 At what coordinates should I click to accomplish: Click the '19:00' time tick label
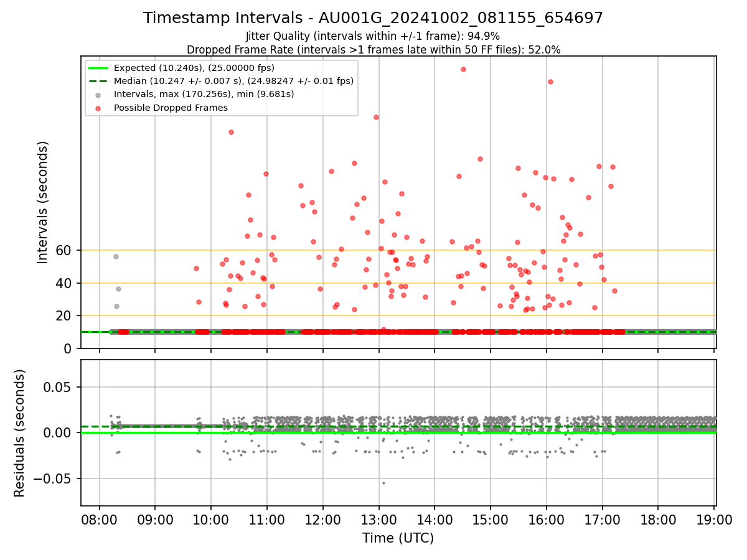(714, 521)
